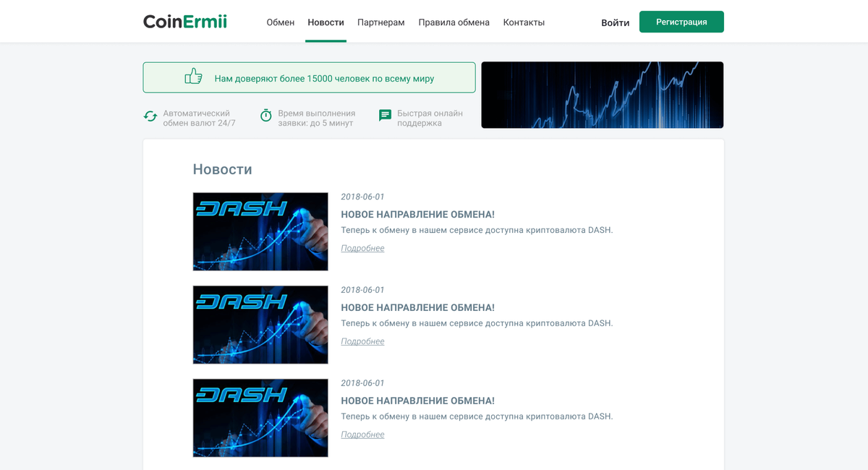Click third news description about DASH
868x470 pixels.
pyautogui.click(x=477, y=416)
